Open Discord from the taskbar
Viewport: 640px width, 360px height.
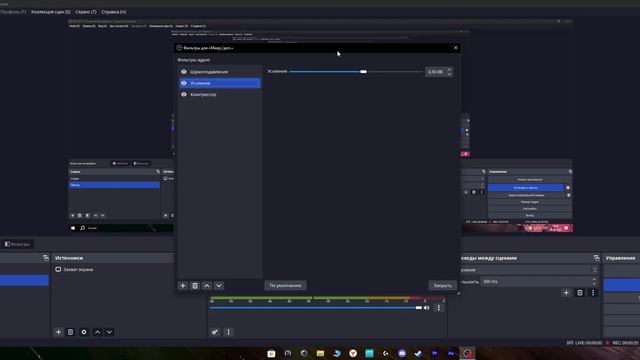(x=402, y=353)
